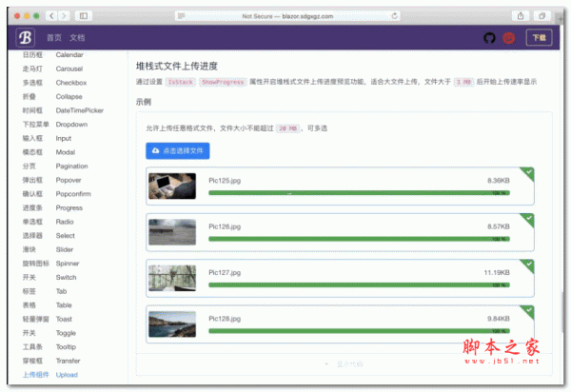571x392 pixels.
Task: Open the Collapse sidebar entry
Action: [x=69, y=96]
